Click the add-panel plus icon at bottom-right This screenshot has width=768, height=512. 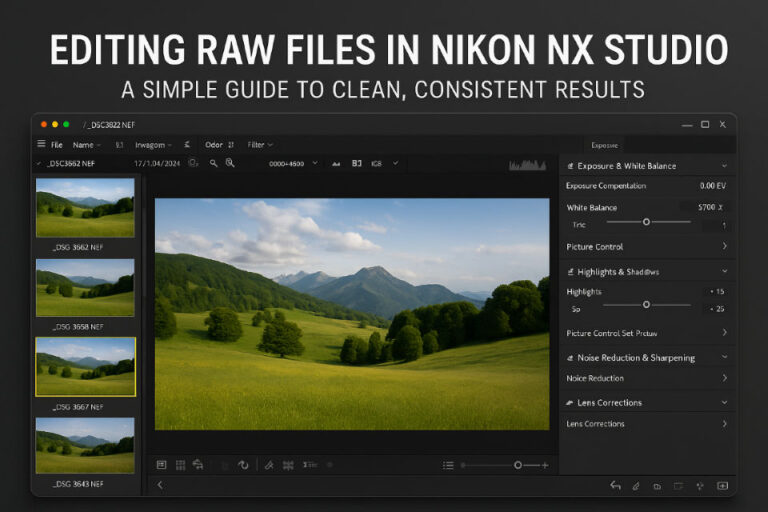pos(722,486)
